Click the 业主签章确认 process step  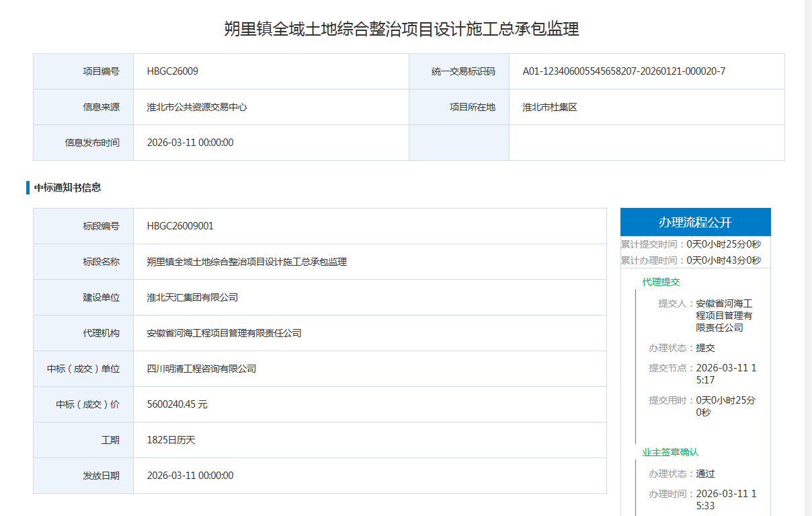point(670,452)
